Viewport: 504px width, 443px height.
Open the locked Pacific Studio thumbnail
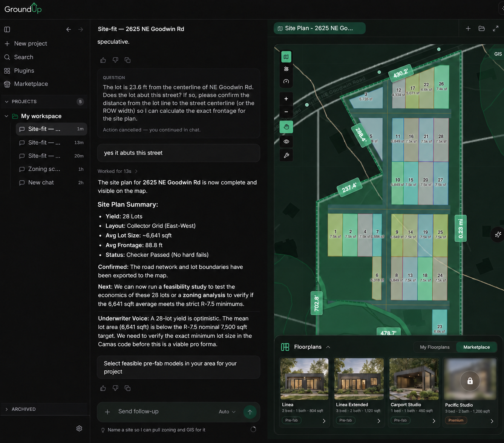click(x=470, y=379)
